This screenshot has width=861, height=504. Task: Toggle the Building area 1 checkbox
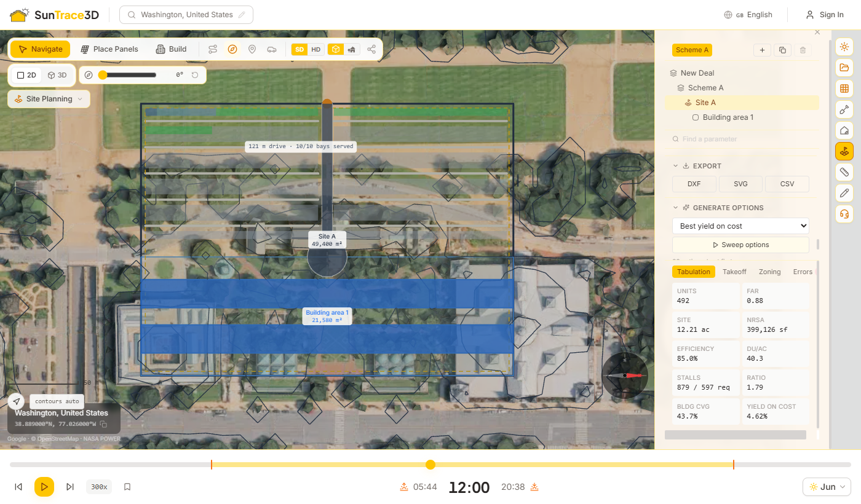696,117
